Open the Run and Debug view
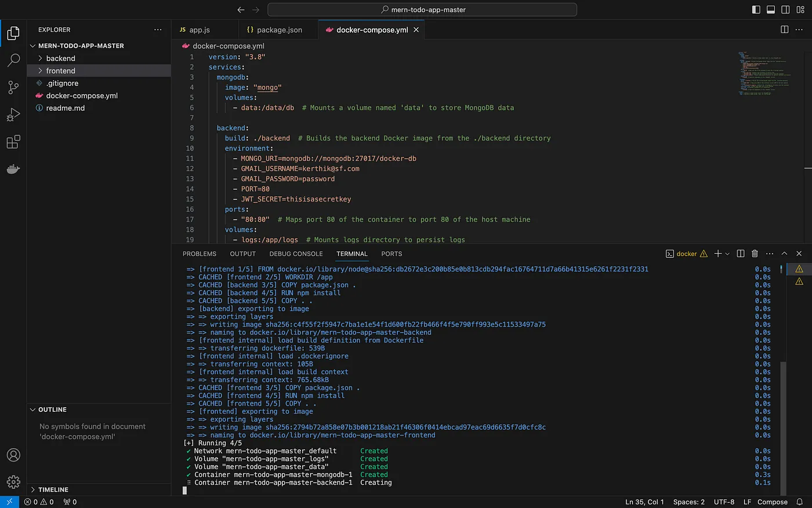 (x=13, y=114)
